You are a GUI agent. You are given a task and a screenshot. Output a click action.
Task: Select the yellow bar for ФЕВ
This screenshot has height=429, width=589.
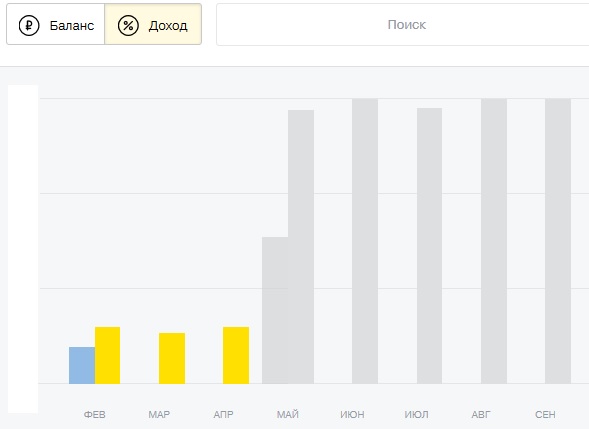tap(107, 355)
